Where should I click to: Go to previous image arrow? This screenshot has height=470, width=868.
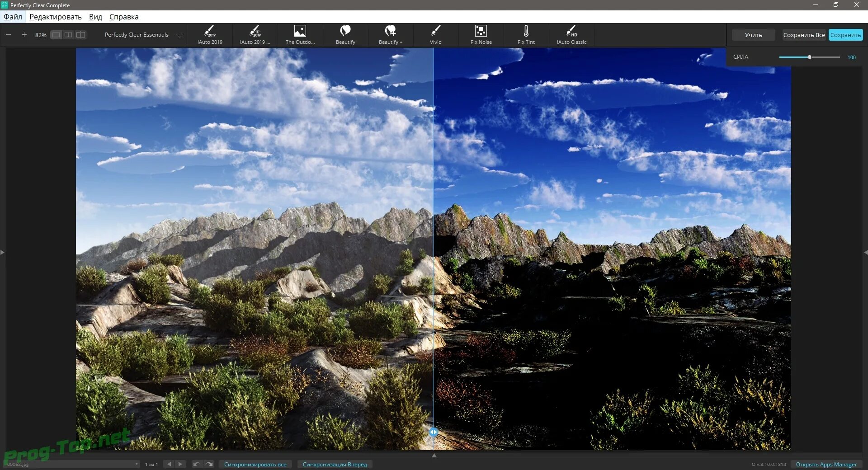pyautogui.click(x=169, y=464)
